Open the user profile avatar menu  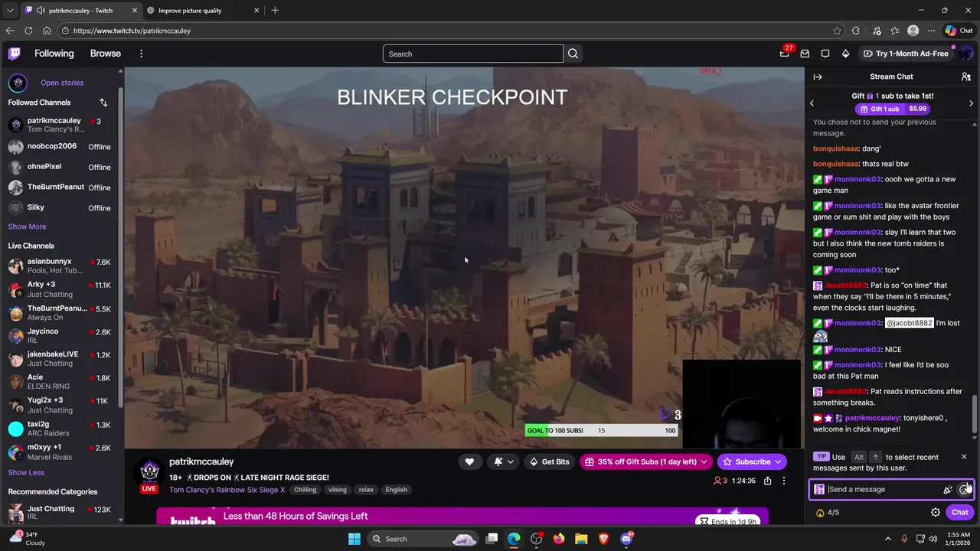[965, 54]
